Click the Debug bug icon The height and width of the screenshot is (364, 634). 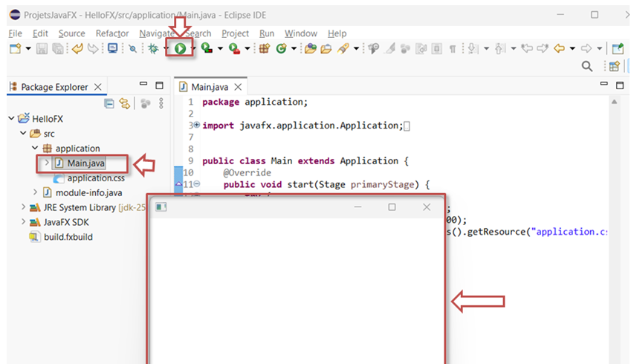pos(152,48)
